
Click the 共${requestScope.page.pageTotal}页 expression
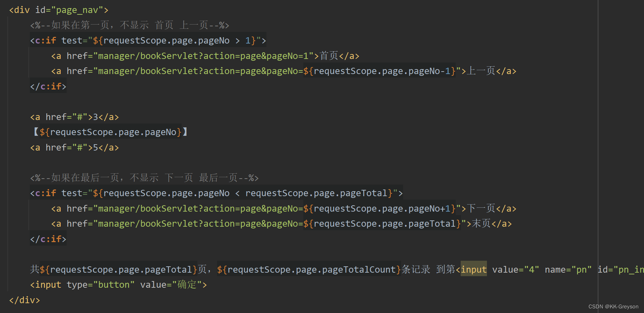[118, 269]
